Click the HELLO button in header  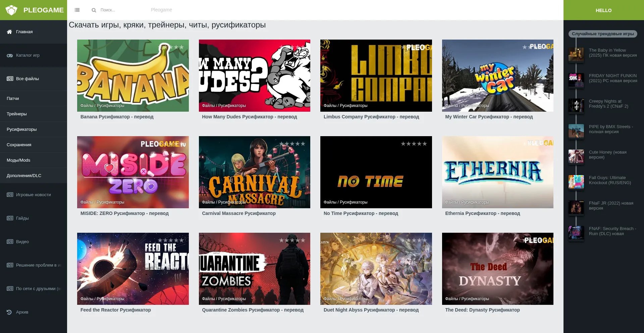pos(603,10)
